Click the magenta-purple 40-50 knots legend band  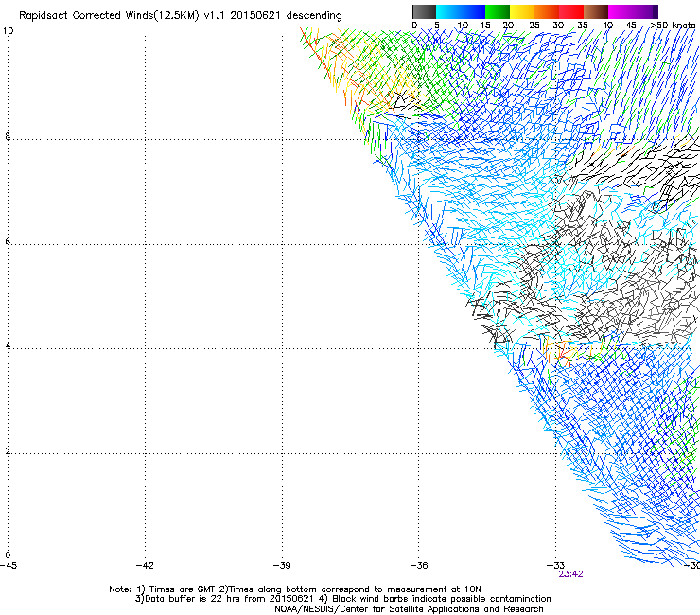pos(633,11)
